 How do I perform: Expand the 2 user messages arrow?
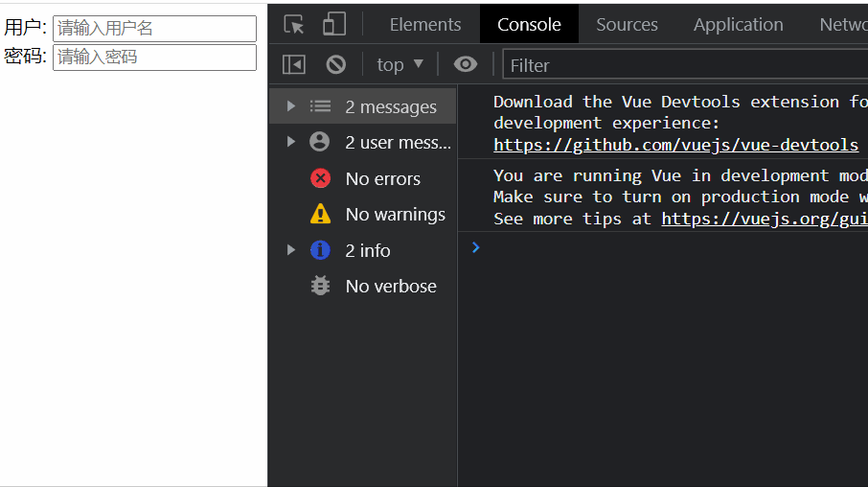pos(290,142)
